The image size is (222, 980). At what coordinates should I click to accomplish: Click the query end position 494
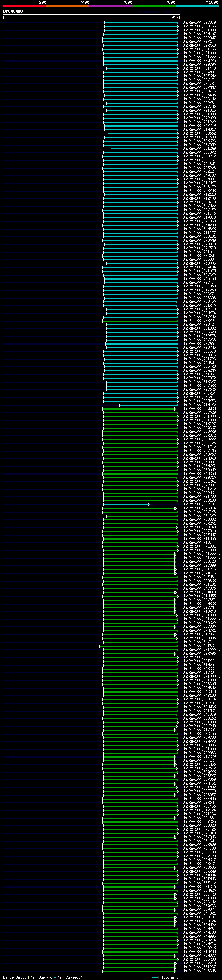point(175,17)
